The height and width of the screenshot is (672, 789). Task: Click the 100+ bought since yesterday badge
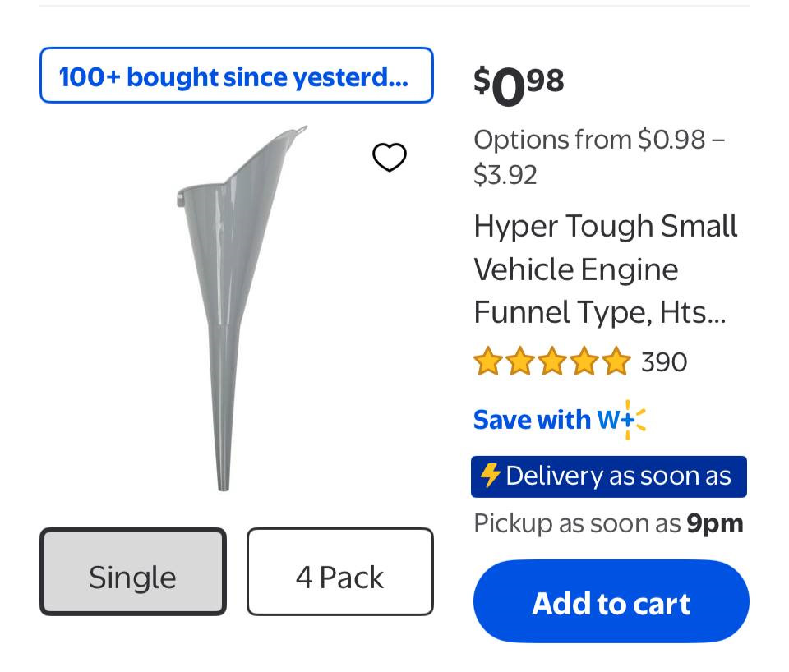[236, 76]
